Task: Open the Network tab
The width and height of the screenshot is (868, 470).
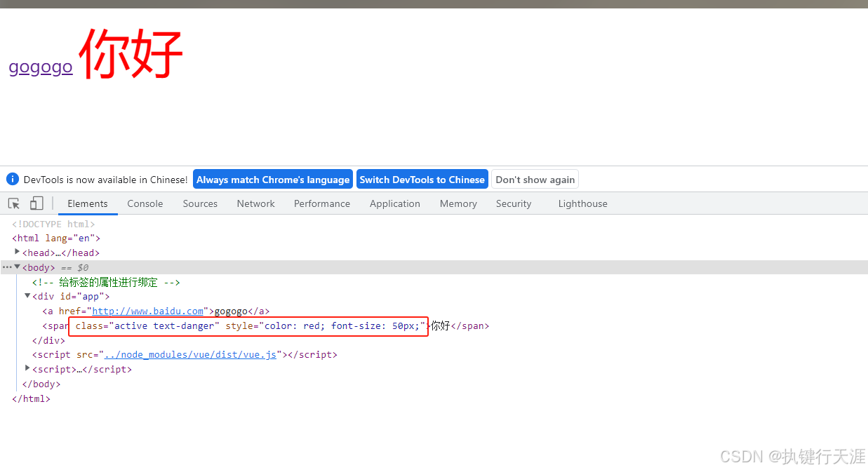Action: click(255, 203)
